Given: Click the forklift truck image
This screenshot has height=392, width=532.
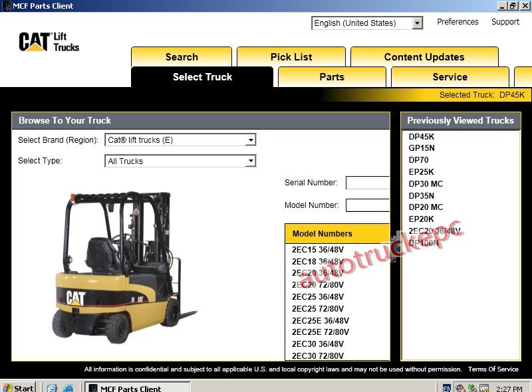Looking at the screenshot, I should (124, 267).
